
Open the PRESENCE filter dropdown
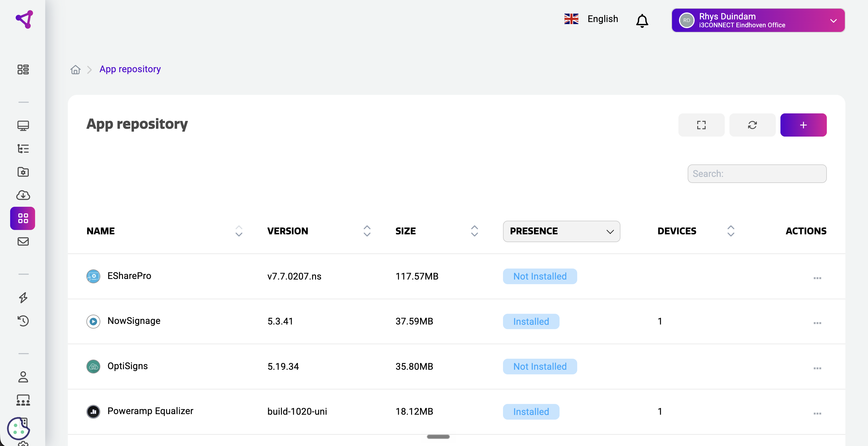click(561, 231)
